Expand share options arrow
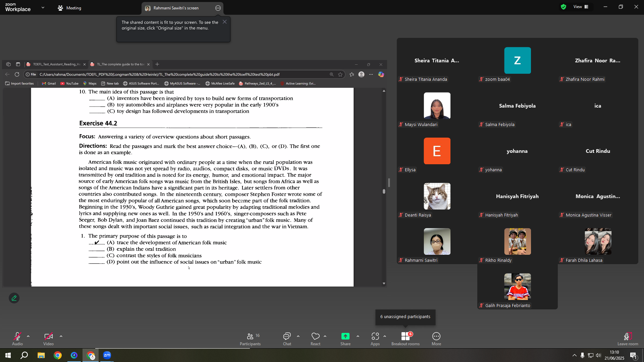 (358, 336)
